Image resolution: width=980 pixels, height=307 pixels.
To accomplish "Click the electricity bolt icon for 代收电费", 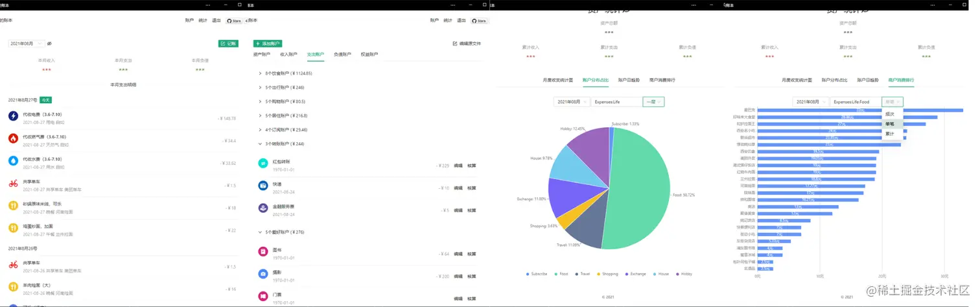I will (x=13, y=116).
